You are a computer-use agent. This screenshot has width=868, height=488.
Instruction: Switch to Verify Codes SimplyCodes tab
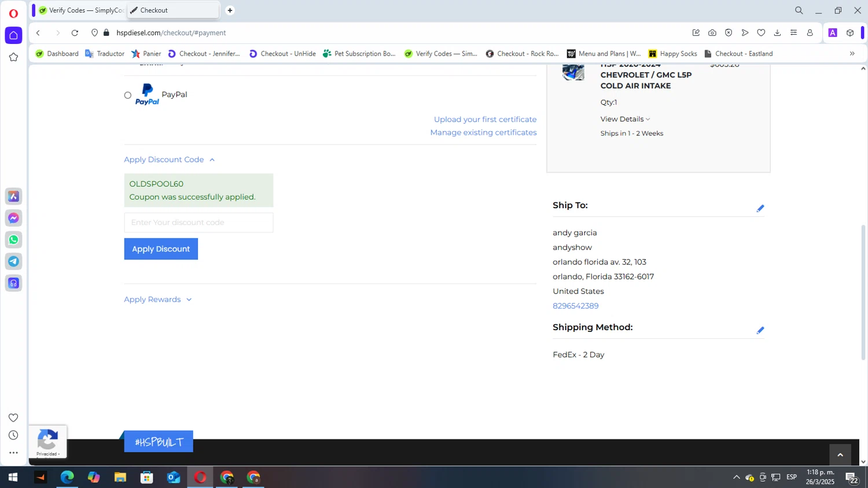81,10
